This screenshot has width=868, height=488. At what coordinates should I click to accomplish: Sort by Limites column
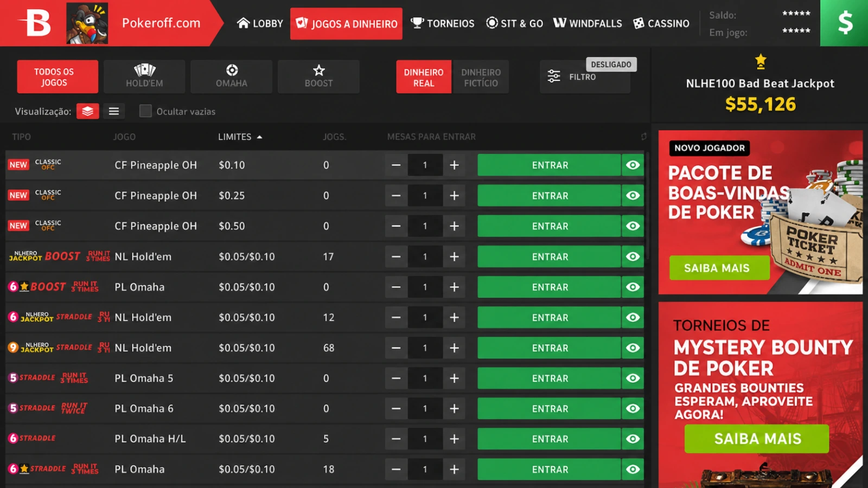(240, 137)
